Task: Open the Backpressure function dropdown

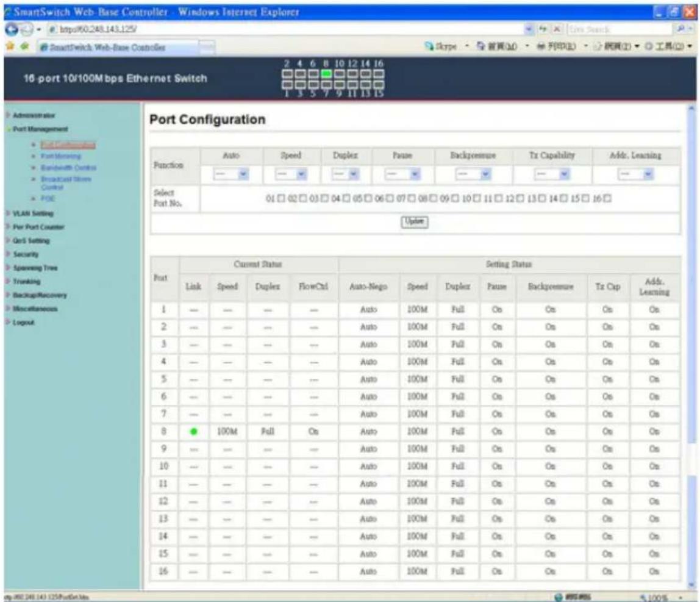Action: click(x=473, y=174)
